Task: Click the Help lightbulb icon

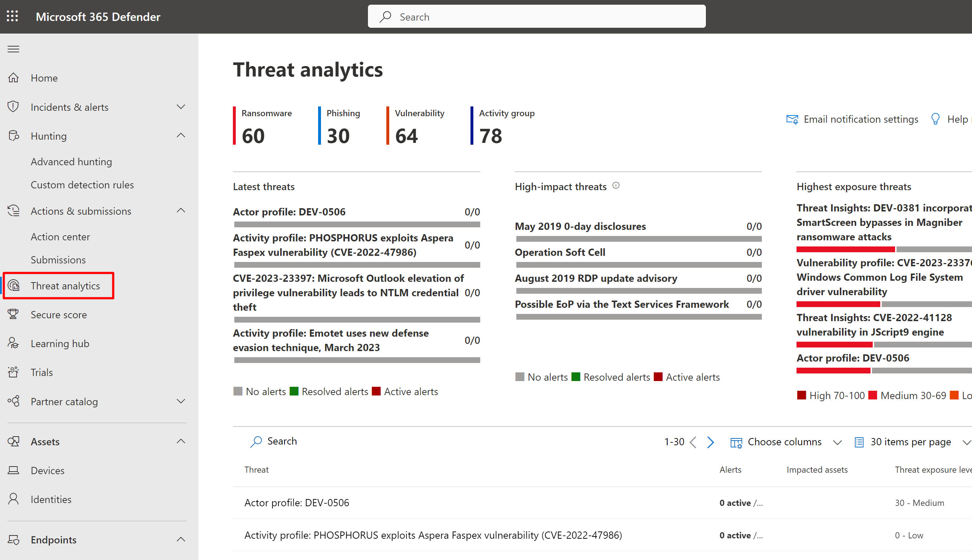Action: (935, 119)
